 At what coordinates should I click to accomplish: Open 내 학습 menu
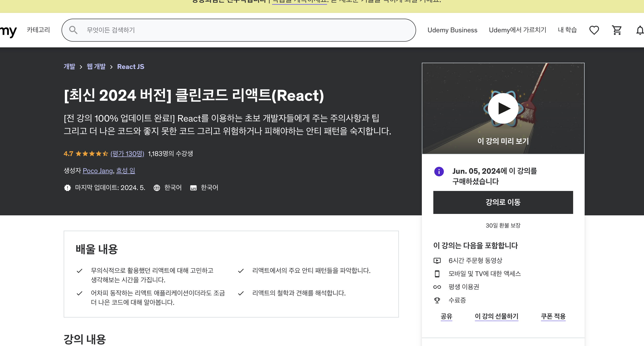tap(567, 30)
